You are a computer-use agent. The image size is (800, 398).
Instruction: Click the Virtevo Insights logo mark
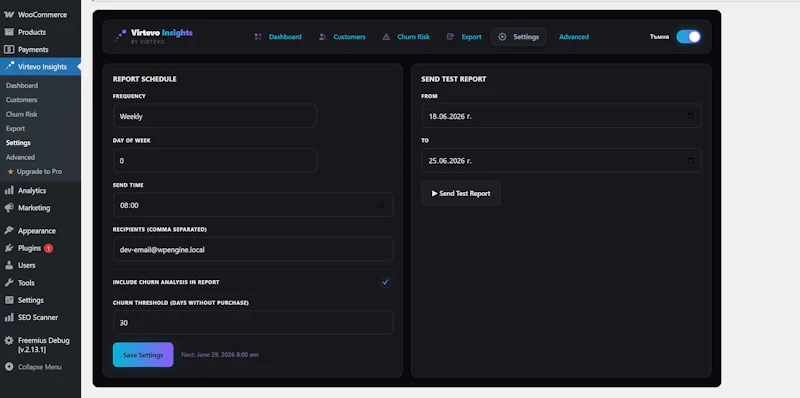[120, 35]
